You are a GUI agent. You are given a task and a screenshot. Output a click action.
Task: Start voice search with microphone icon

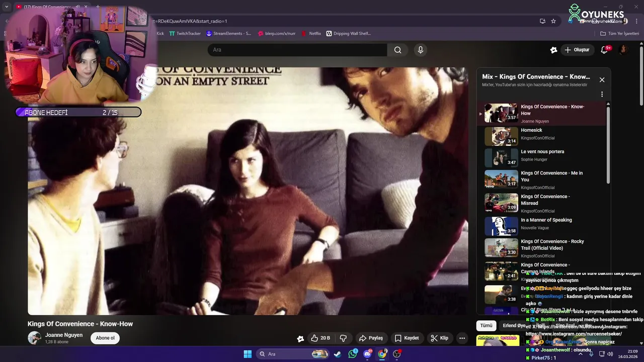click(421, 50)
